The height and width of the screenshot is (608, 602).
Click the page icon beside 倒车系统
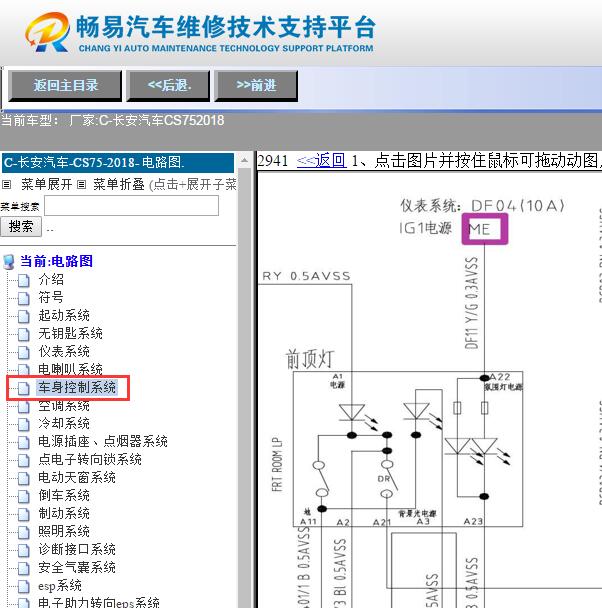click(x=24, y=496)
